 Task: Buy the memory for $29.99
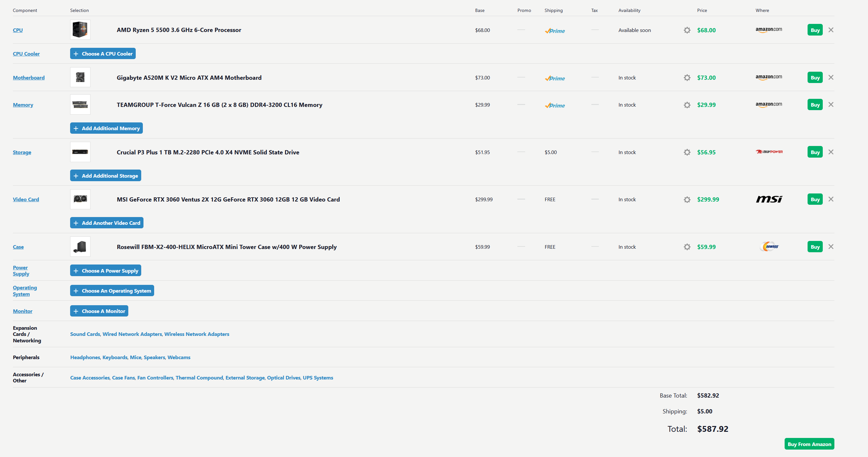tap(815, 105)
